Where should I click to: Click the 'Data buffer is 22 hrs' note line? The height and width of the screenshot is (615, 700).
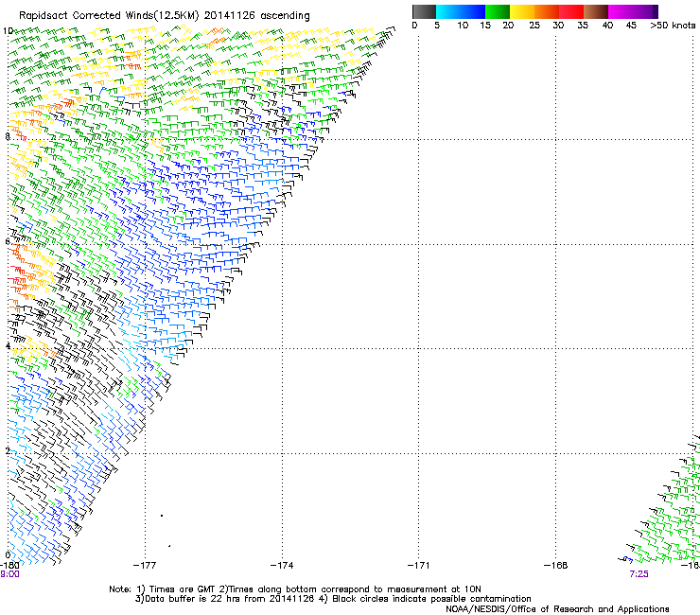pyautogui.click(x=333, y=599)
